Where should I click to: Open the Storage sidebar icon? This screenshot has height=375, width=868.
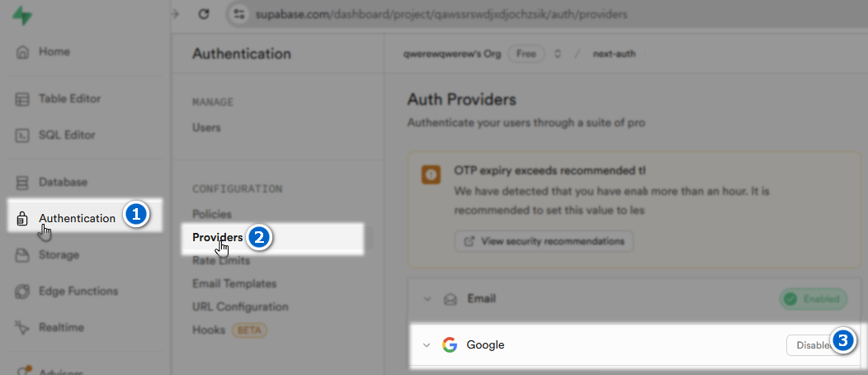(23, 255)
